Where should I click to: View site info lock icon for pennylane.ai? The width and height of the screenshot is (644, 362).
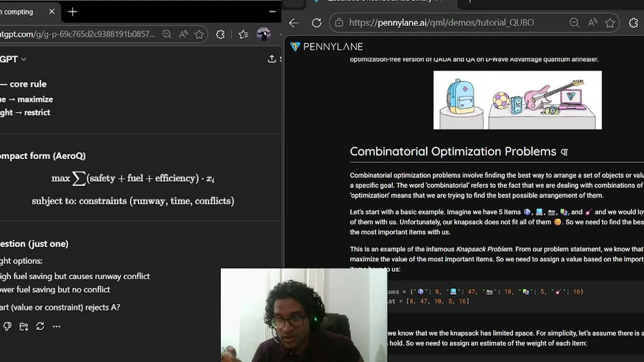coord(339,23)
